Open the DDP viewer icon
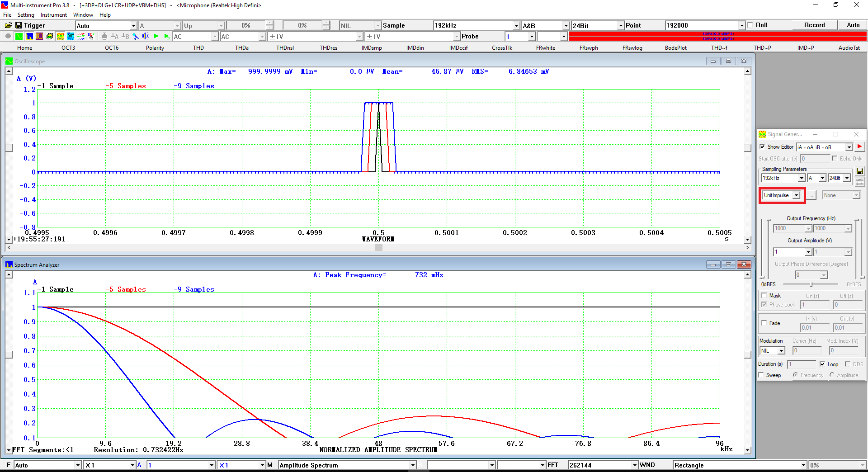 (91, 36)
